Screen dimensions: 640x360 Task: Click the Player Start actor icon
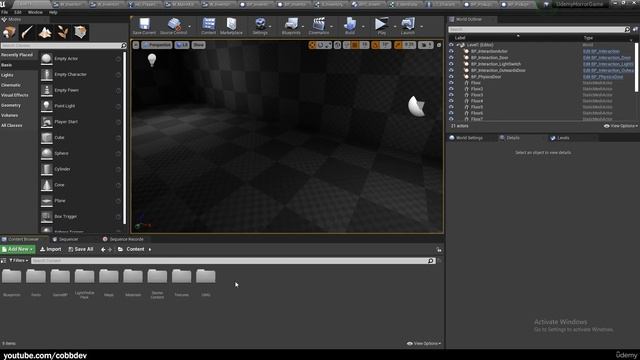(x=47, y=122)
